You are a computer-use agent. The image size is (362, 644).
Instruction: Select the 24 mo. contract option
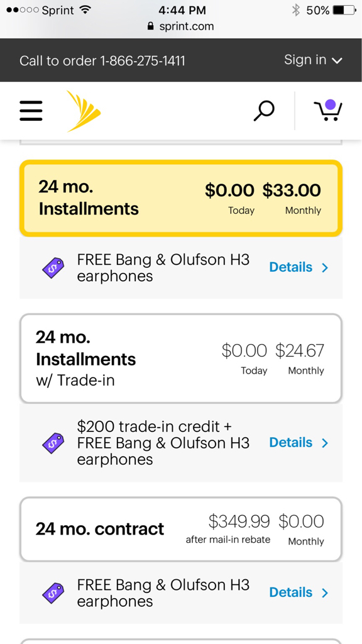(180, 529)
